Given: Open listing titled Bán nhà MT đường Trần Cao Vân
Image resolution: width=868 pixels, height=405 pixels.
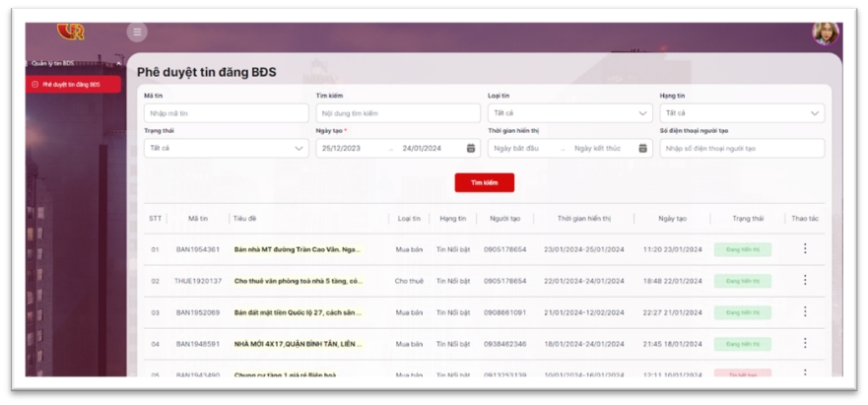Looking at the screenshot, I should coord(298,249).
